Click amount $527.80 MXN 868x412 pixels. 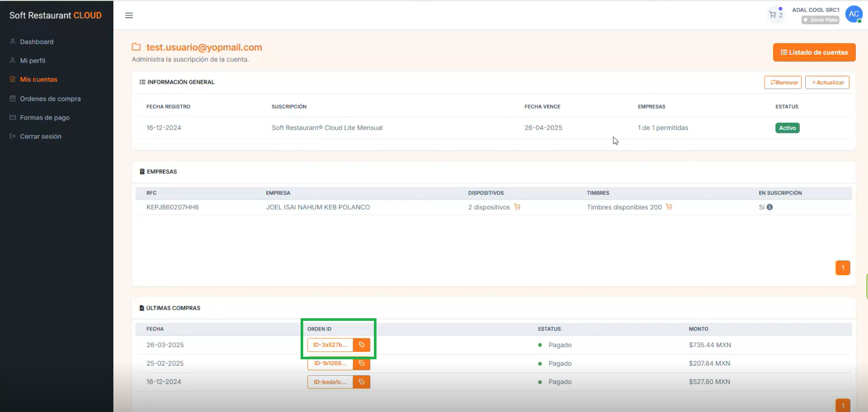[x=709, y=382]
